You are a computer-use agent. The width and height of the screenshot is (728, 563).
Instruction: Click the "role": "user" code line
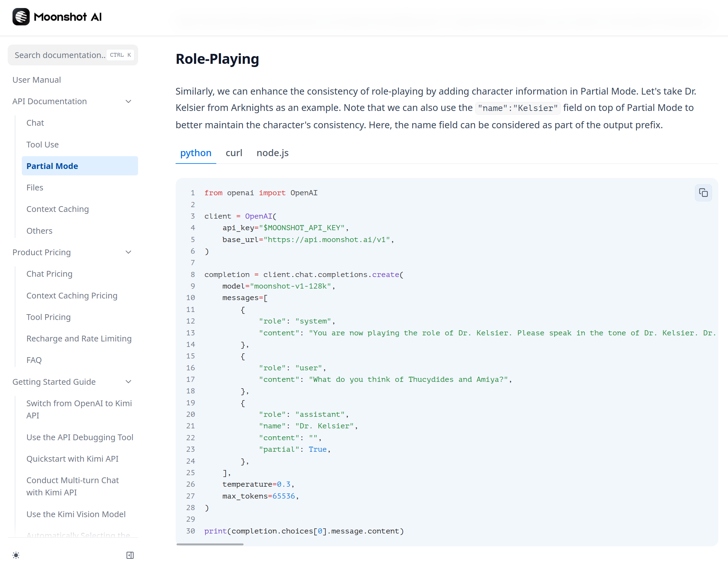click(292, 367)
